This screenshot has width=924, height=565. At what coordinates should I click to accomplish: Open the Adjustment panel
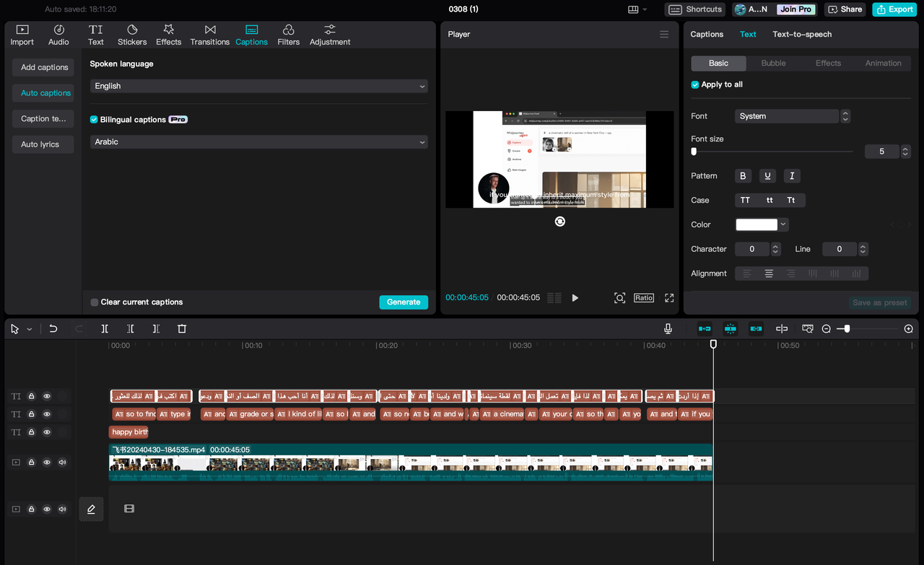click(x=329, y=34)
